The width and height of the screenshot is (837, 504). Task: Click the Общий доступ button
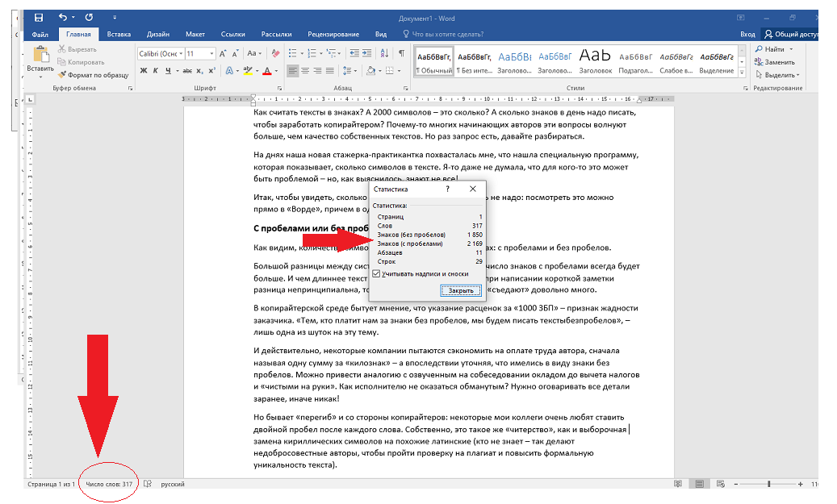coord(790,34)
